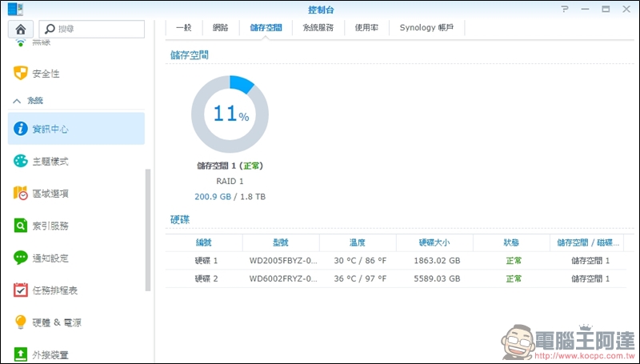Open the Synology 帳戶 tab

click(426, 28)
